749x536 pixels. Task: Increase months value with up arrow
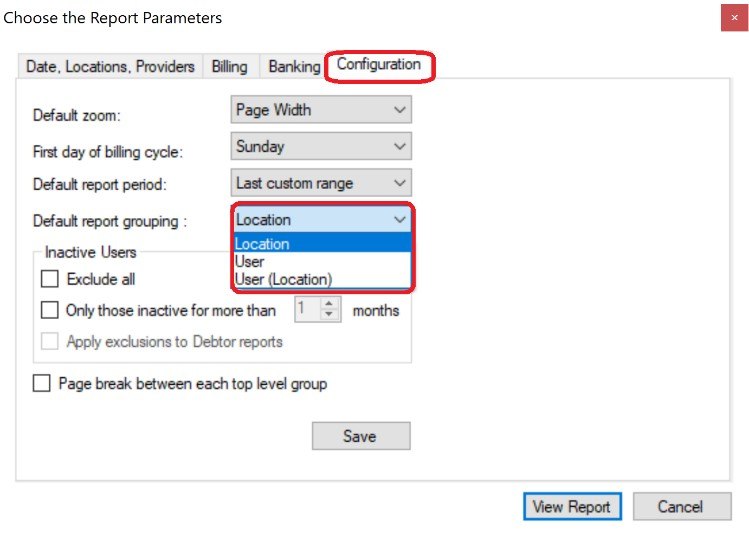point(329,304)
